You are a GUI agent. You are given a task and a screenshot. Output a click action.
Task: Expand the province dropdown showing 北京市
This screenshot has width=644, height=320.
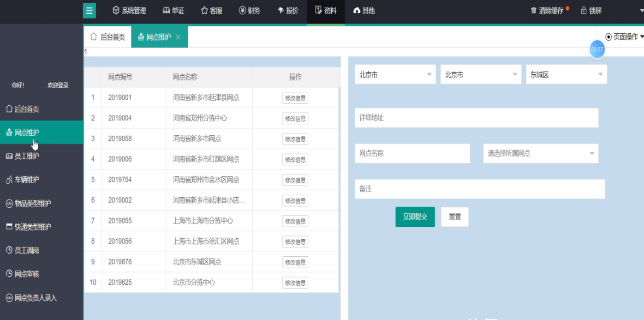click(x=395, y=75)
